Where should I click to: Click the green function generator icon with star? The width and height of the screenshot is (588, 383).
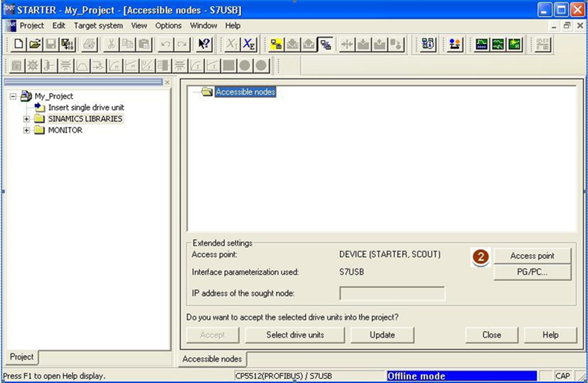514,44
